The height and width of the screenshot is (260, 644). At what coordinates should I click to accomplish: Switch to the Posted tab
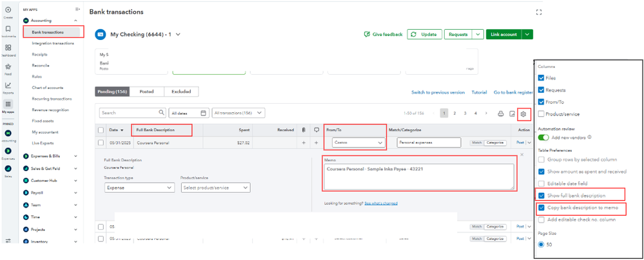click(146, 92)
